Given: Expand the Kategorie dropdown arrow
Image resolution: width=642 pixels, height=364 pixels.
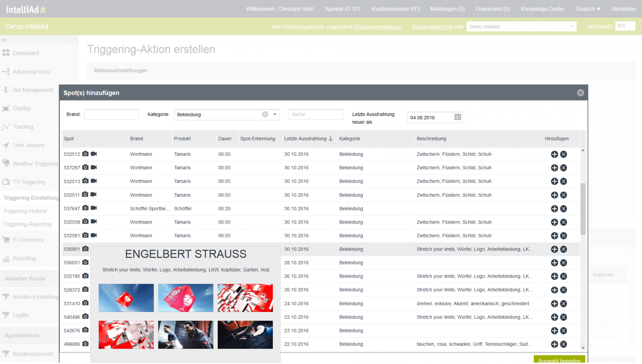Looking at the screenshot, I should tap(275, 114).
